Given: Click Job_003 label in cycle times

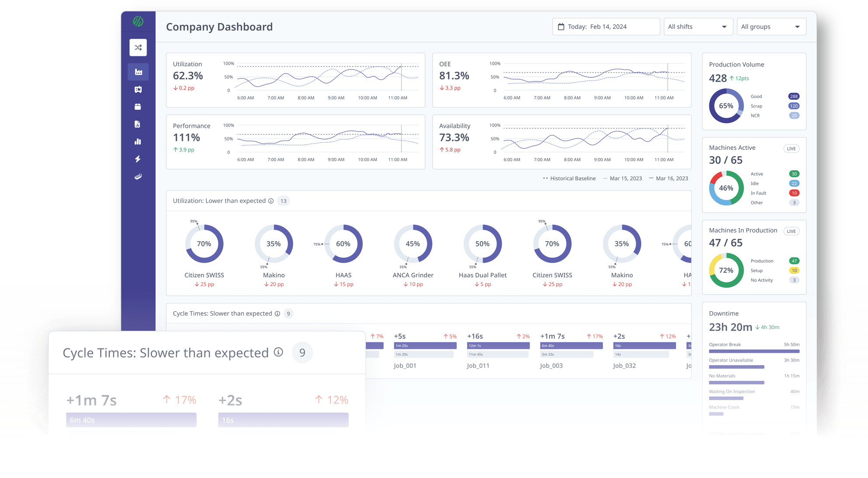Looking at the screenshot, I should [x=551, y=366].
